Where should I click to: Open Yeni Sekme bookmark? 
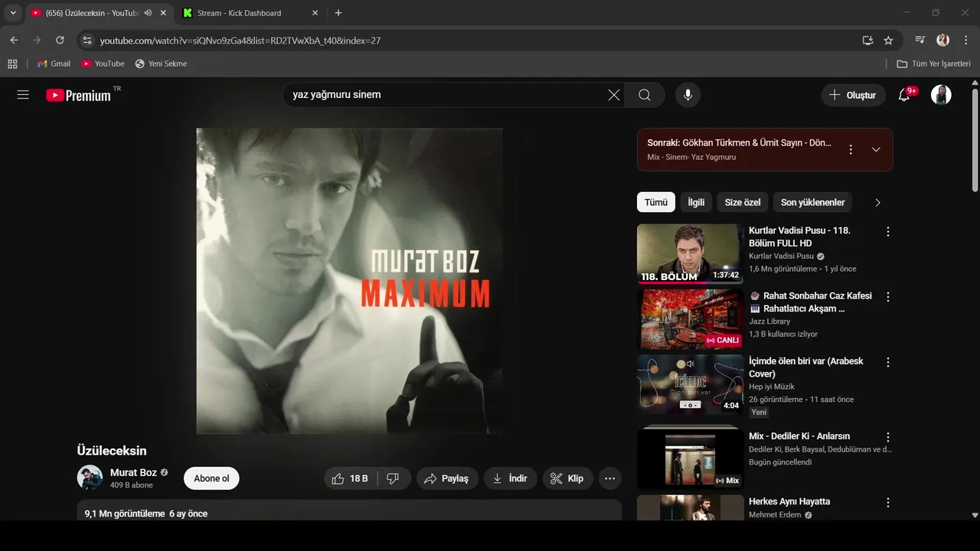(161, 64)
